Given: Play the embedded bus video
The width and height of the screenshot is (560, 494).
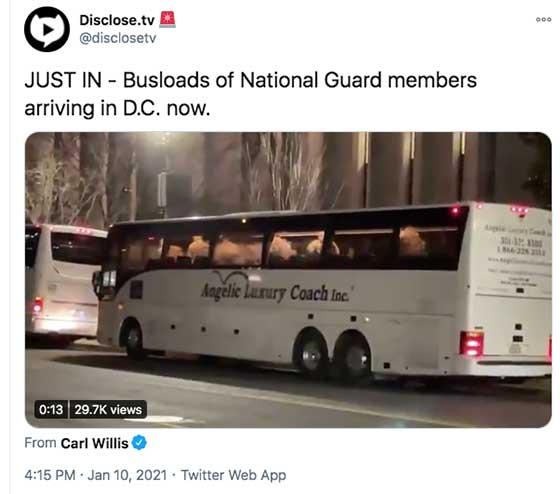Looking at the screenshot, I should coord(288,280).
